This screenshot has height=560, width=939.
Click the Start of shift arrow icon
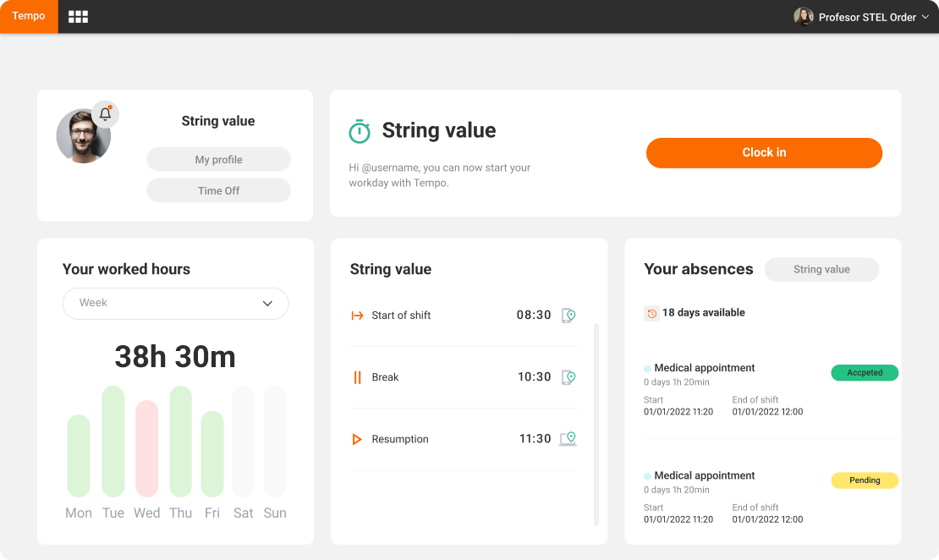[357, 316]
